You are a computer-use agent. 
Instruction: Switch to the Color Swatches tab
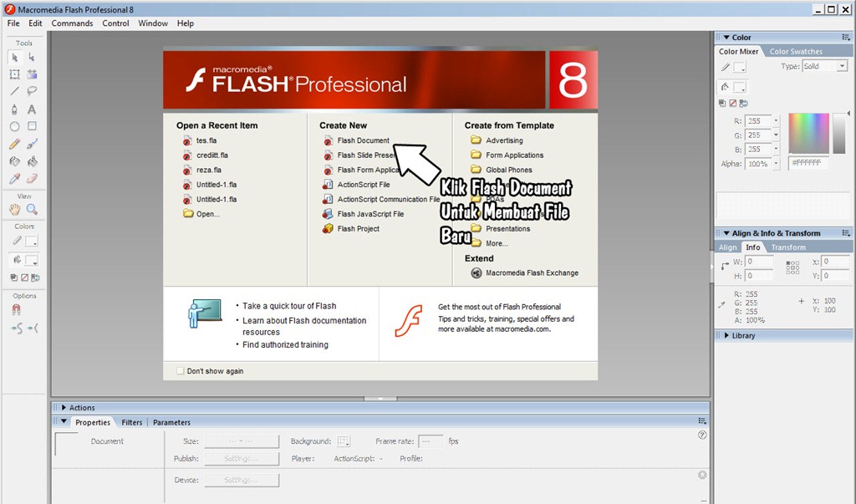pos(796,51)
